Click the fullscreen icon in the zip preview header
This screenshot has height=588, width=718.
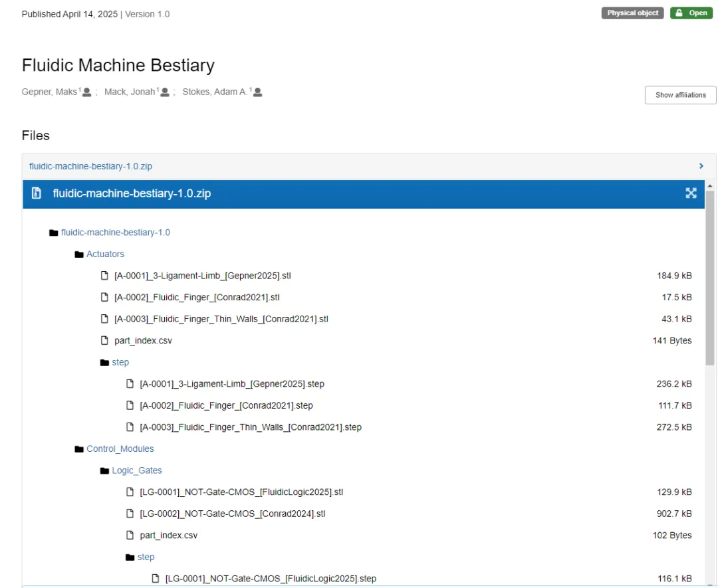pyautogui.click(x=691, y=193)
